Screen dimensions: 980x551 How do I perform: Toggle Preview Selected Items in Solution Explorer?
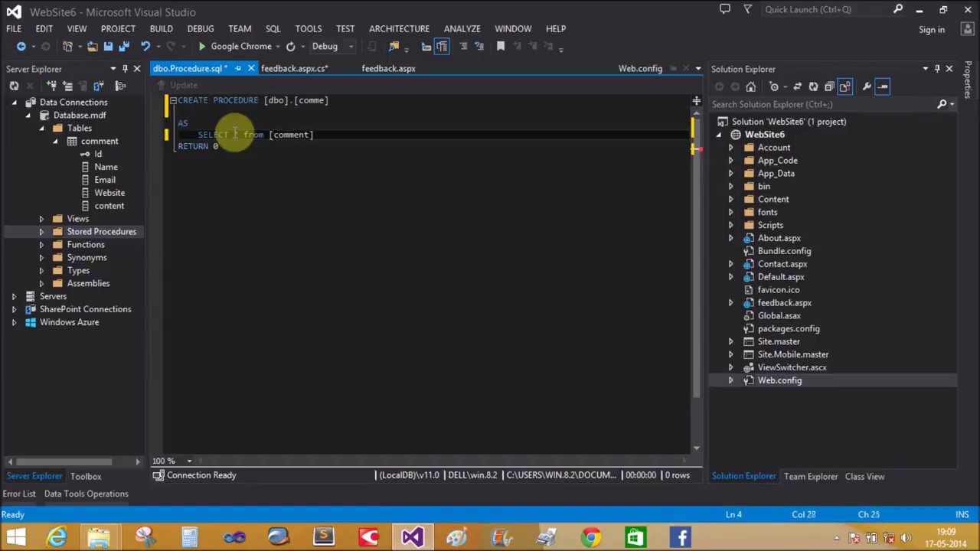883,86
